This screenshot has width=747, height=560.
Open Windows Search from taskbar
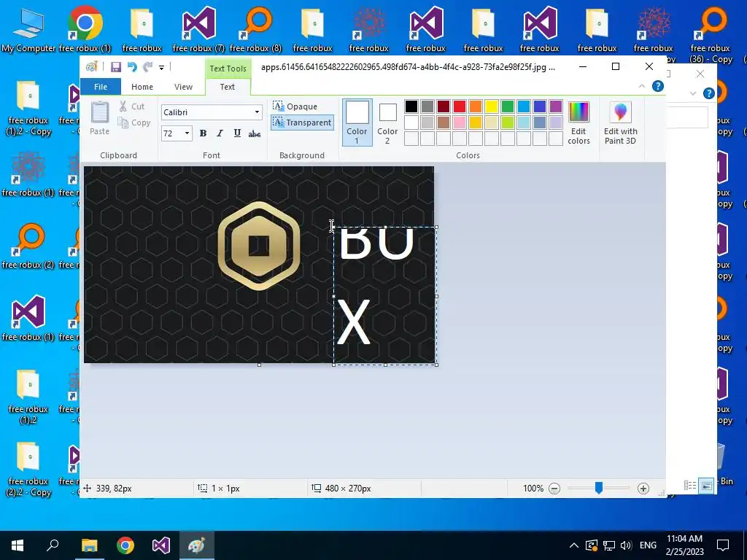coord(53,545)
